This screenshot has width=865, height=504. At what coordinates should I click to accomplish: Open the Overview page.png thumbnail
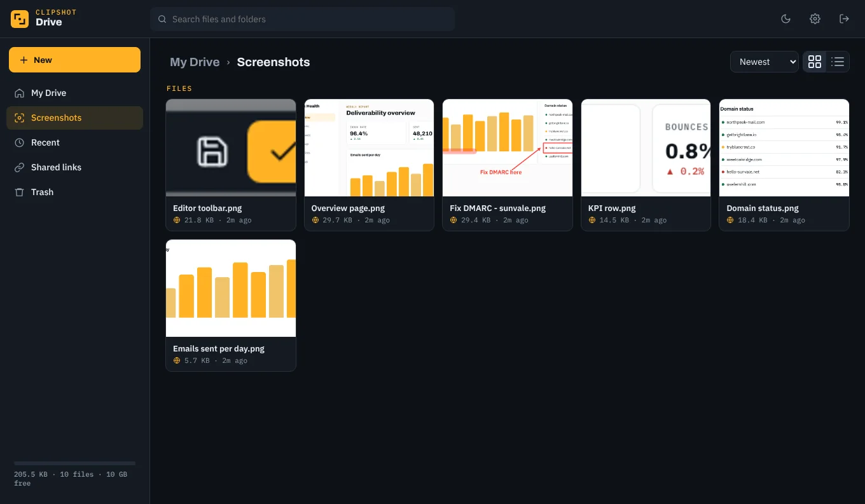tap(369, 147)
